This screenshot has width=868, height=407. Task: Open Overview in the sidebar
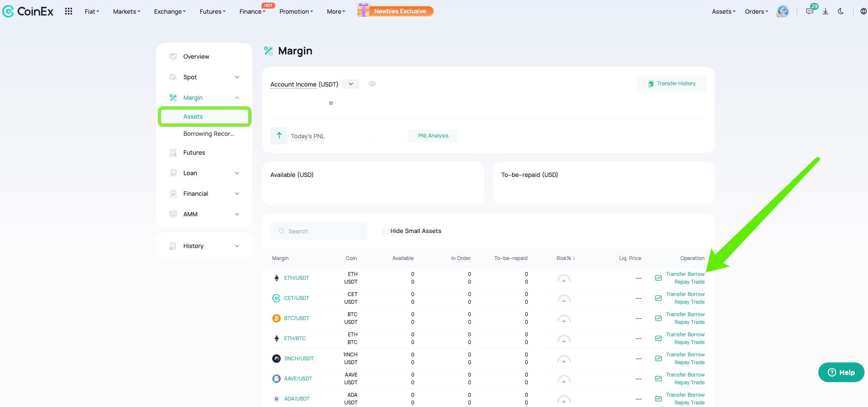[196, 57]
